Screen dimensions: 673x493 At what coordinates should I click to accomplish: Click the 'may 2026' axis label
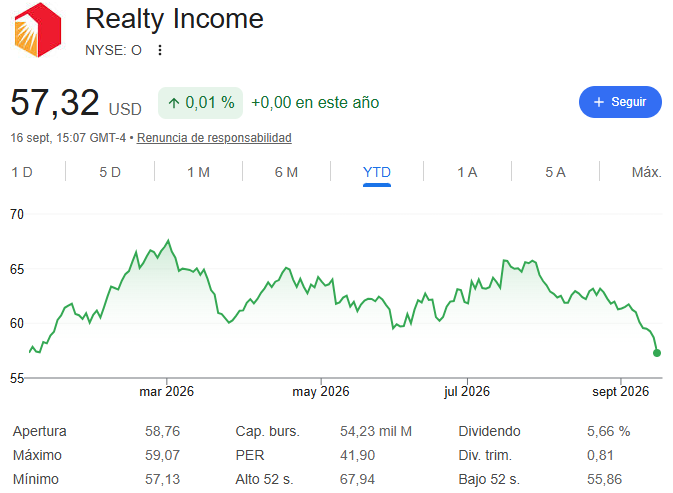point(321,391)
